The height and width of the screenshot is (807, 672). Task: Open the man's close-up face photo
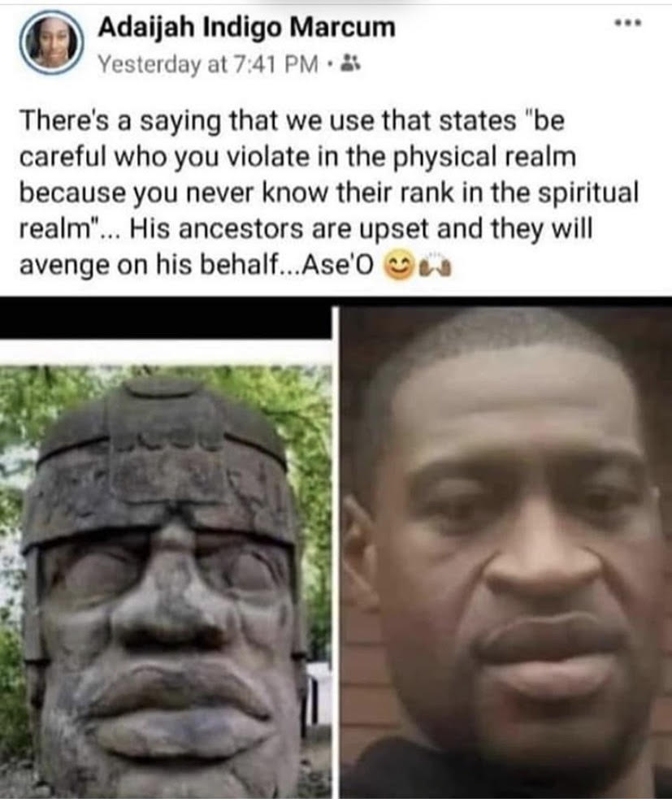(x=505, y=552)
